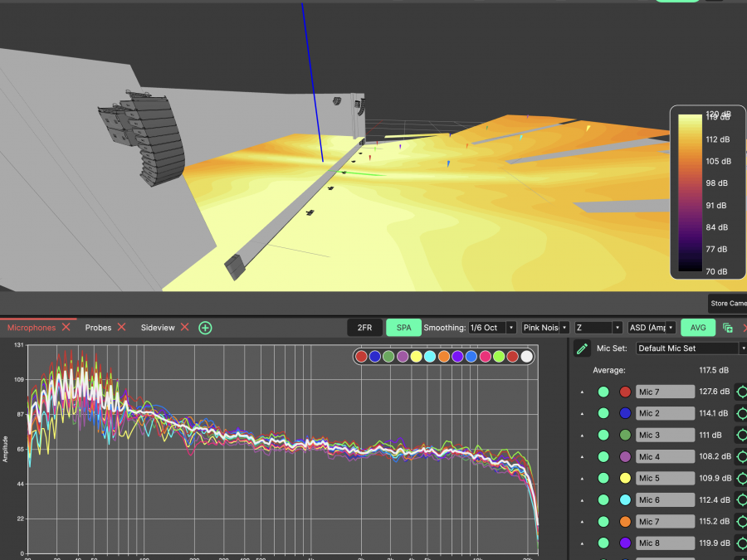This screenshot has width=747, height=560.
Task: Open the Pink Noise signal dropdown
Action: click(x=545, y=328)
